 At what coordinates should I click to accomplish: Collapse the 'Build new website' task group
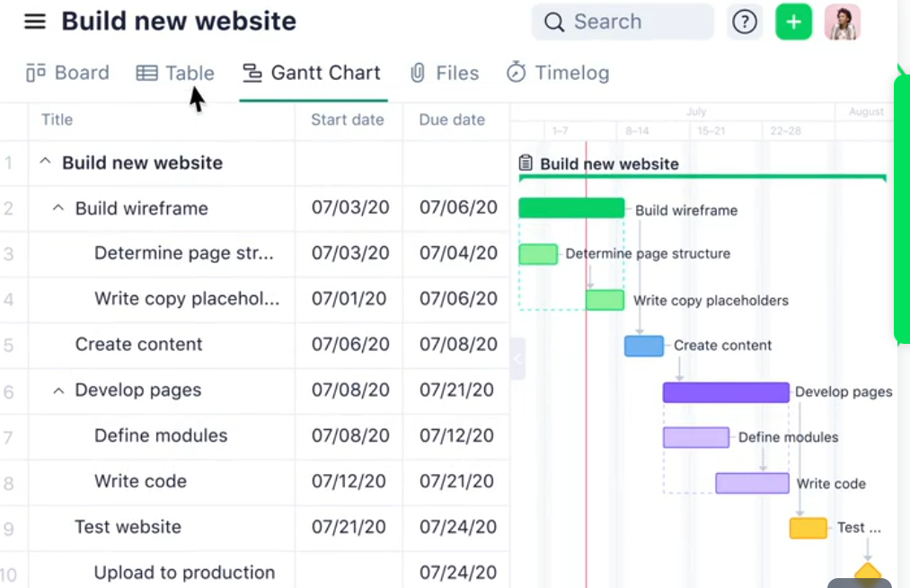pos(45,162)
